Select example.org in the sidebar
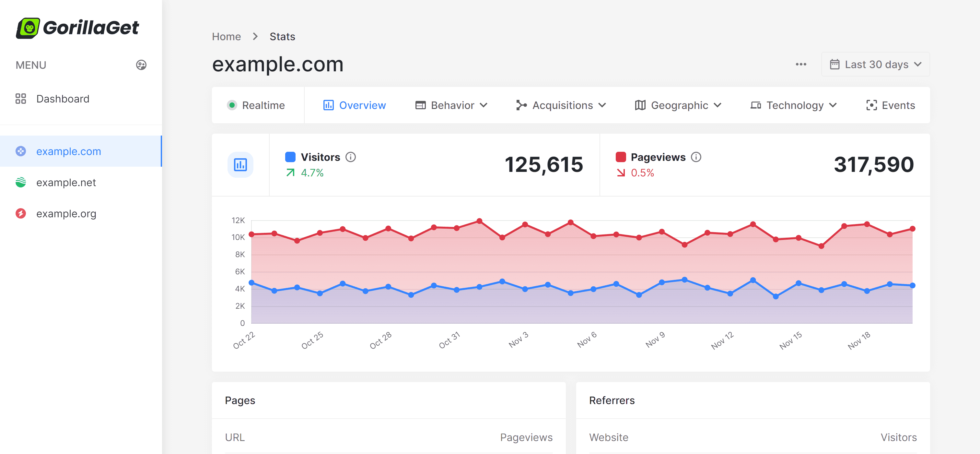 click(x=81, y=213)
